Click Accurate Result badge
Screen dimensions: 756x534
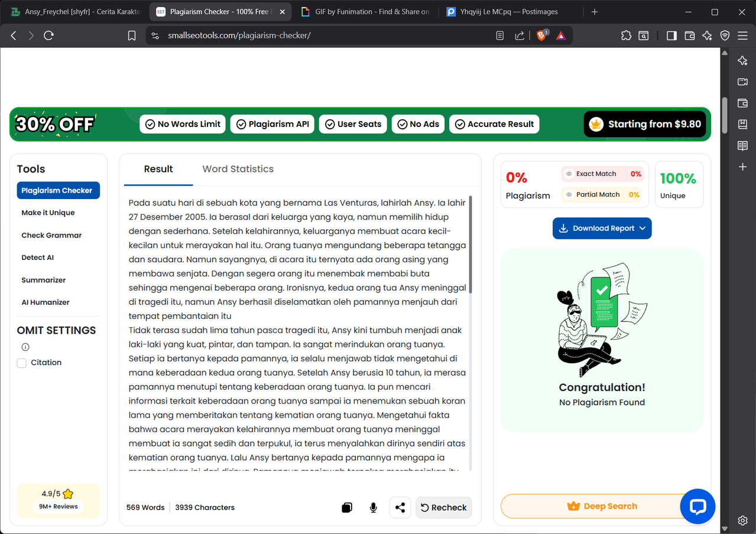tap(494, 124)
